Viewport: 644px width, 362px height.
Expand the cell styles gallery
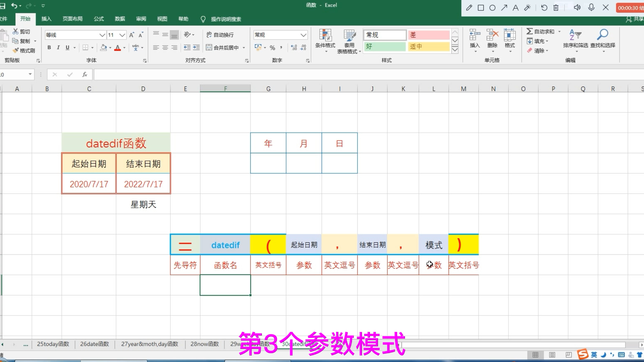coord(455,50)
